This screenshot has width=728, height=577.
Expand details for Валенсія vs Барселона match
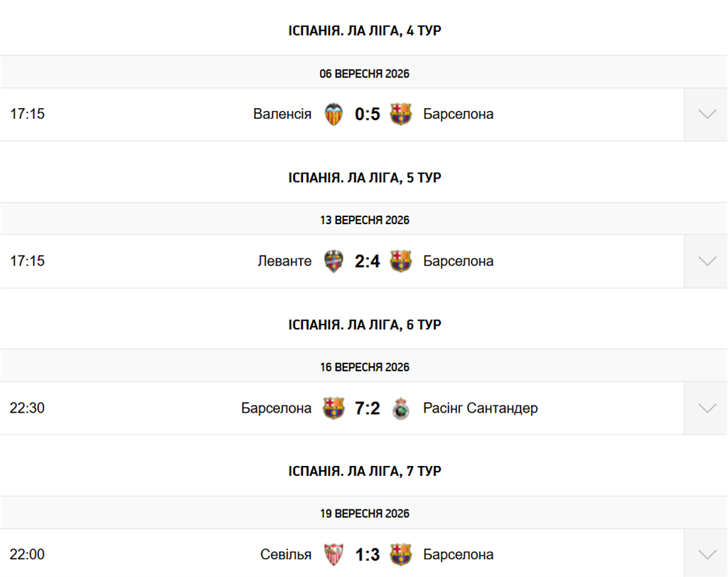[706, 115]
